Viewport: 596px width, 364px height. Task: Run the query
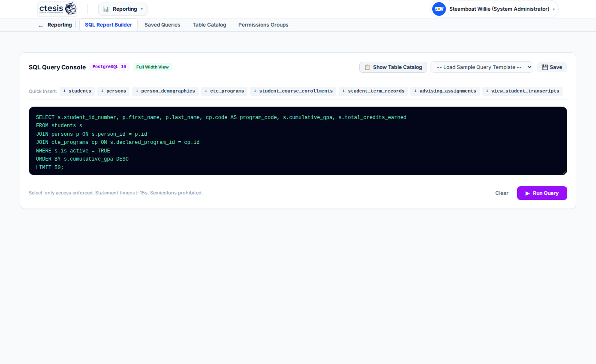(x=542, y=193)
